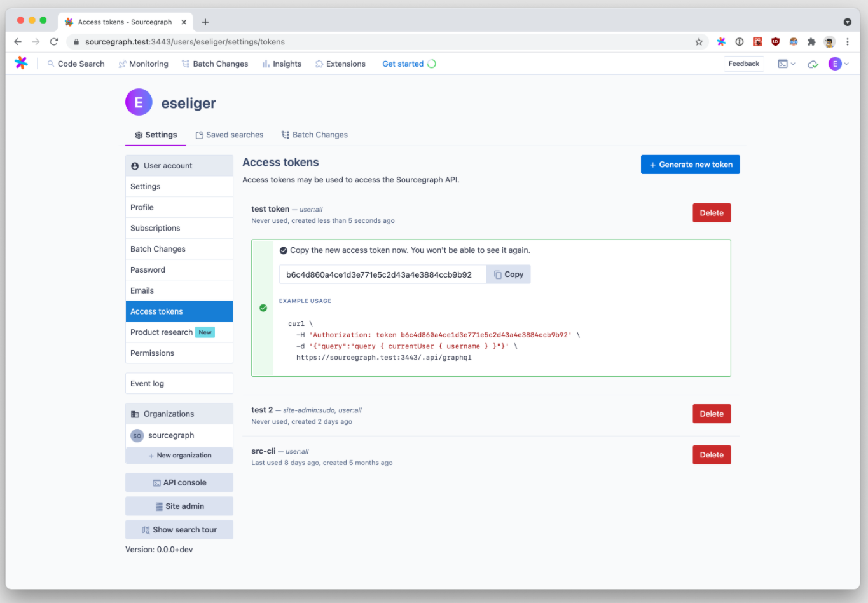
Task: Click the Chrome profile avatar icon
Action: click(829, 42)
